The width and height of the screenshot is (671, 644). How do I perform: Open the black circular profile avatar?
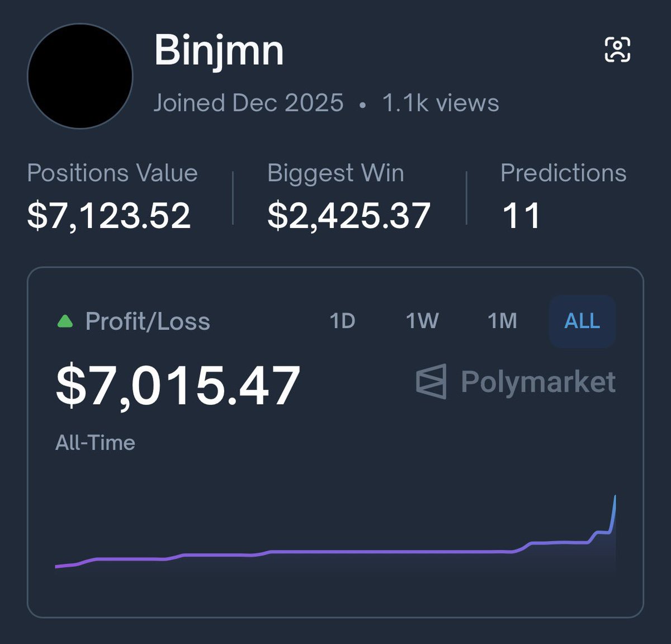(x=80, y=77)
